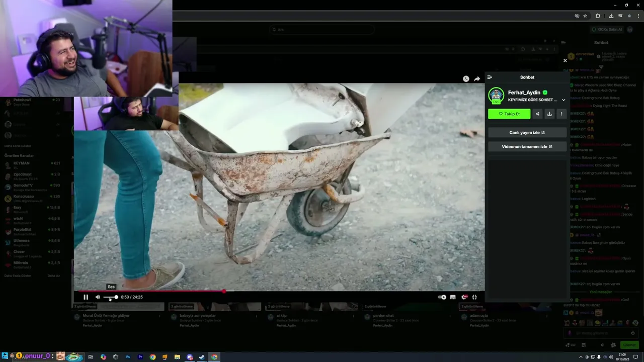Image resolution: width=644 pixels, height=362 pixels.
Task: Expand the KEYFİMİZE GÖRE SOHBET title chevron
Action: (x=563, y=100)
